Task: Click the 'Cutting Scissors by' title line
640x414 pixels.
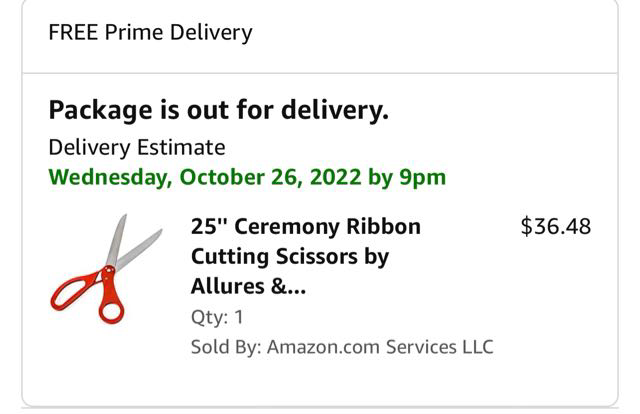Action: 290,257
